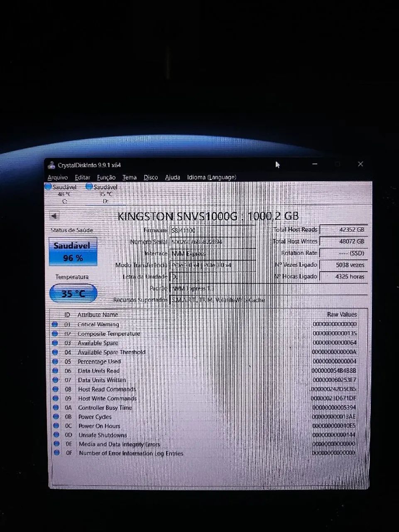
Task: Click the Raw Values column header
Action: 342,315
